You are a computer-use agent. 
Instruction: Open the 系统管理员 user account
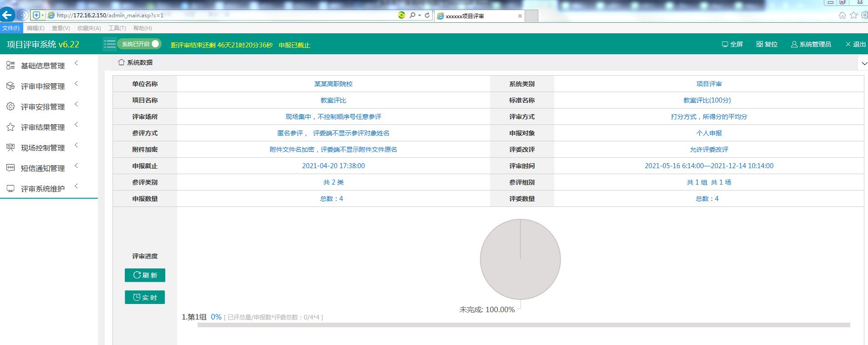[811, 44]
